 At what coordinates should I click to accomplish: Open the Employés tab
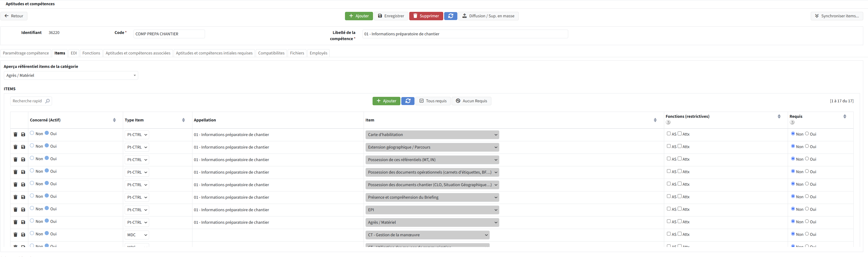pos(318,53)
